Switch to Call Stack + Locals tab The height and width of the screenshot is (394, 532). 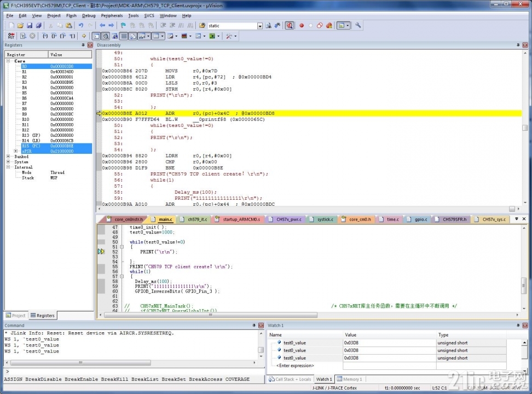[290, 379]
